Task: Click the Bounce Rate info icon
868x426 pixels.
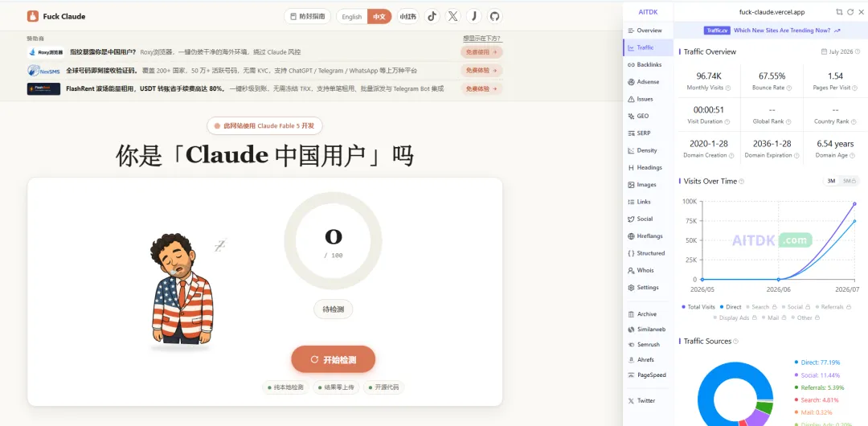Action: click(791, 88)
